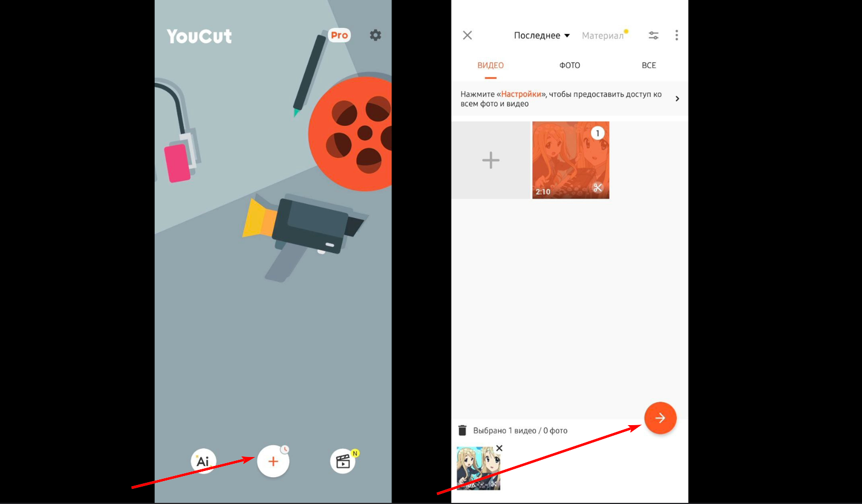Tap the plus tile to add media
862x504 pixels.
coord(491,160)
